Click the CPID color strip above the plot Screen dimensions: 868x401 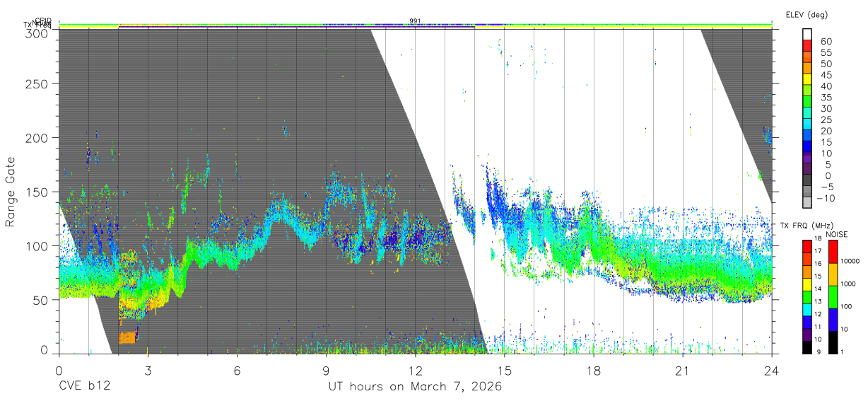[x=416, y=25]
